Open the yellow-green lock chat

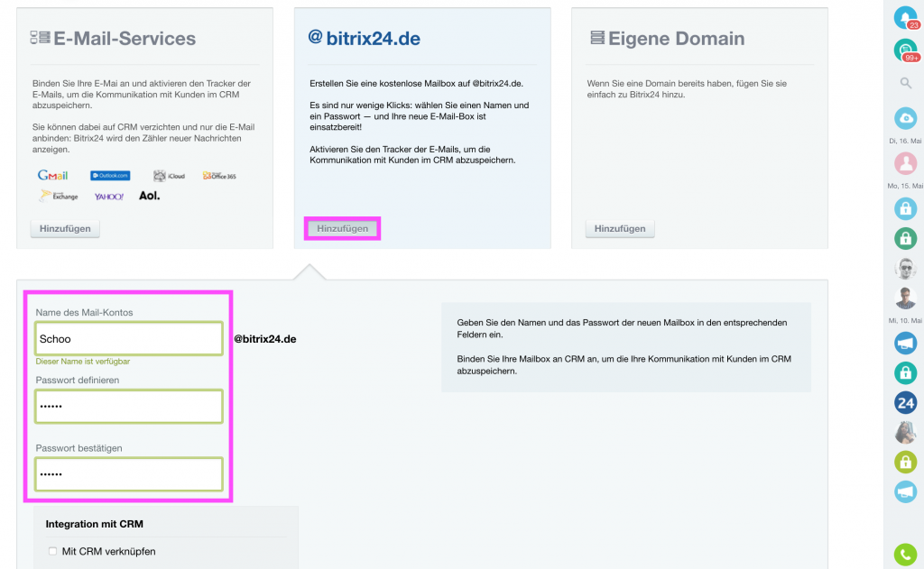[x=906, y=463]
